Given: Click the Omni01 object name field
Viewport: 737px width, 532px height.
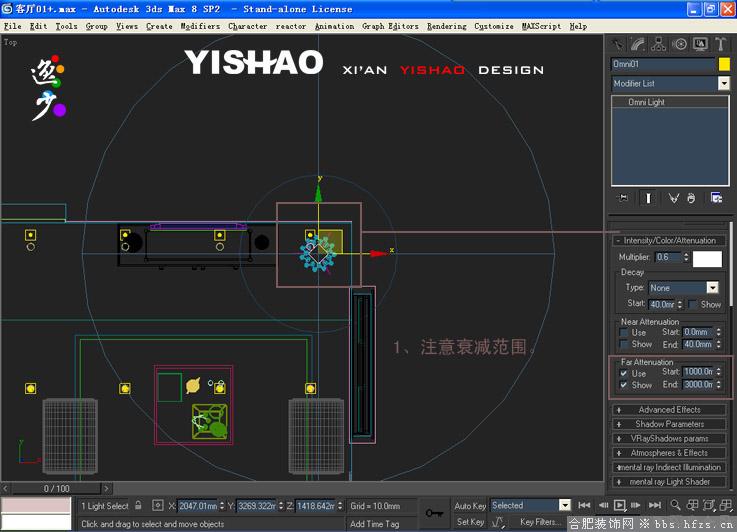Looking at the screenshot, I should point(663,64).
